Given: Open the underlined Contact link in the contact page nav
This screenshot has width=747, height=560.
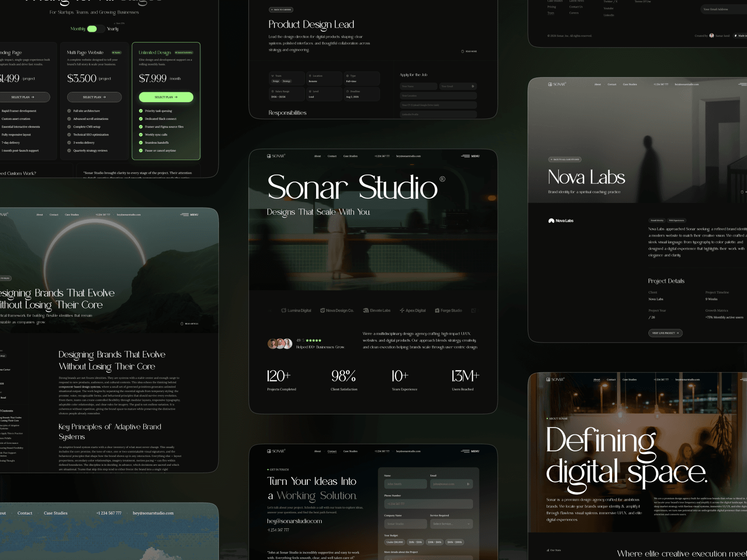Looking at the screenshot, I should pyautogui.click(x=332, y=451).
